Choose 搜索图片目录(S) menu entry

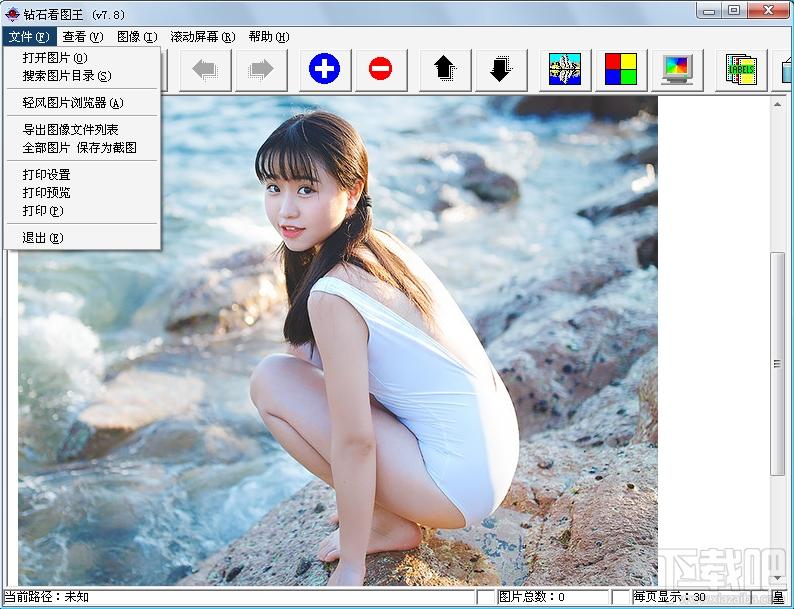82,76
